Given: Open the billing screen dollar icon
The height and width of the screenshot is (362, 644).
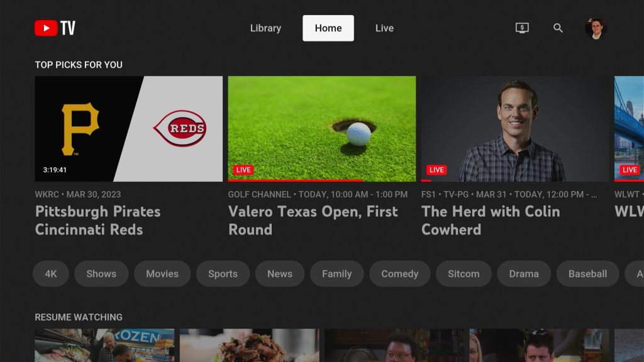Looking at the screenshot, I should point(522,28).
